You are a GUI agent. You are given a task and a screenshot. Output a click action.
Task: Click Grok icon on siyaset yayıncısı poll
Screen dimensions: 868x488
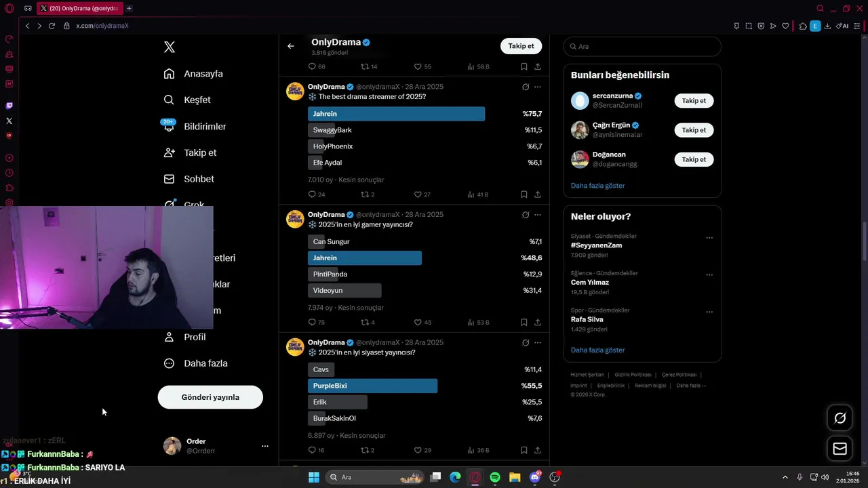click(526, 343)
